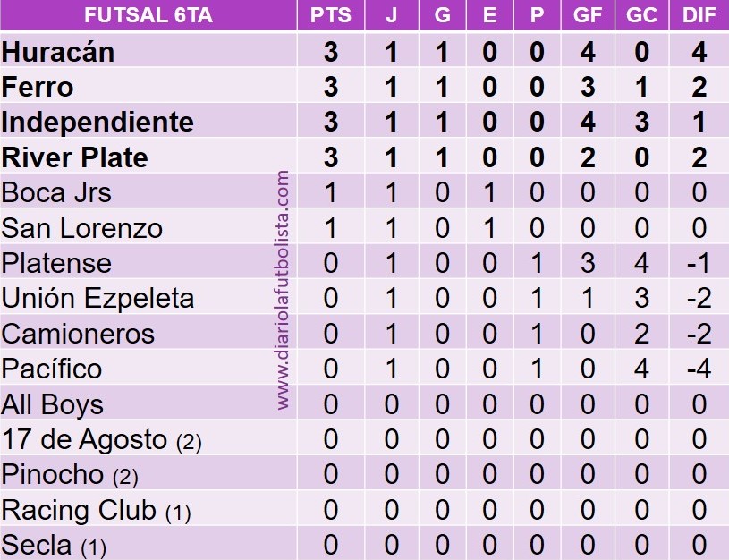The image size is (729, 560).
Task: Select the Pacífico team name
Action: (x=52, y=369)
